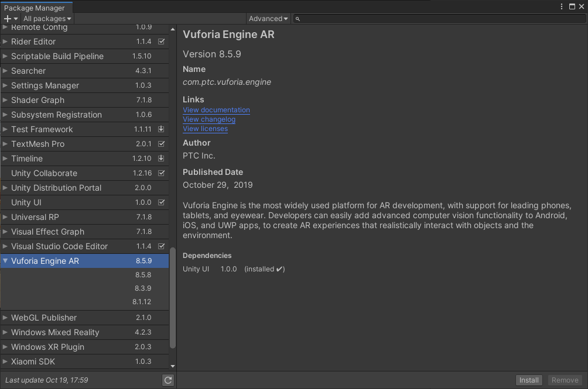Select the Remote Config package row
This screenshot has height=389, width=588.
85,29
